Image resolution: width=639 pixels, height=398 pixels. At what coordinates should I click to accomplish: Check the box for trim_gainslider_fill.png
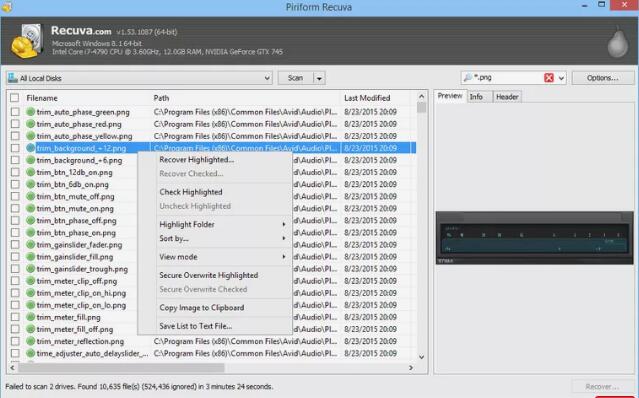[x=15, y=257]
